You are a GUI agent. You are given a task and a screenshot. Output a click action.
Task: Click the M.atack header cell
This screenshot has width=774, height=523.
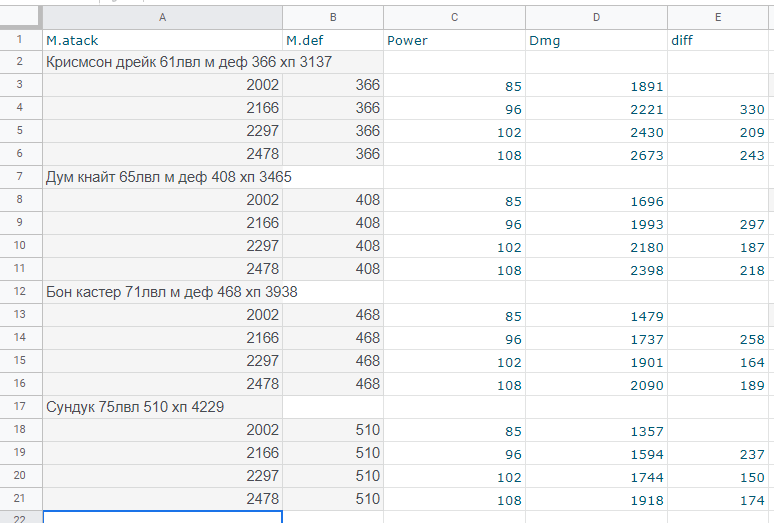(x=162, y=40)
